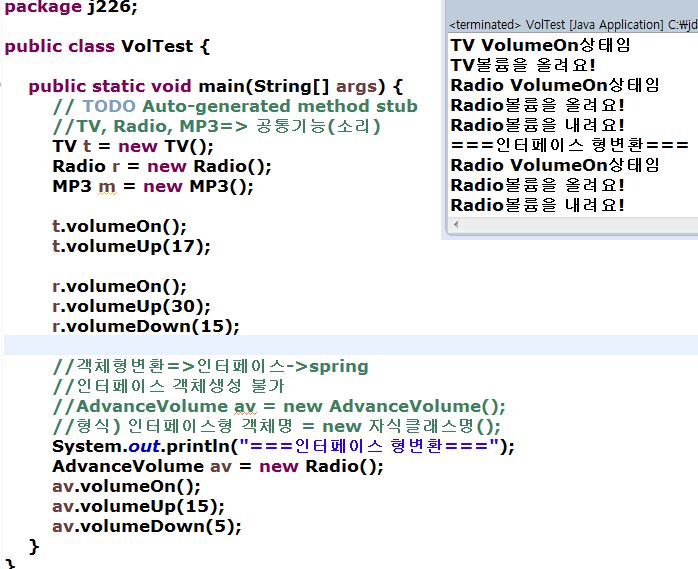698x569 pixels.
Task: Click the 'av.volumeUp(15);' statement
Action: click(x=138, y=506)
